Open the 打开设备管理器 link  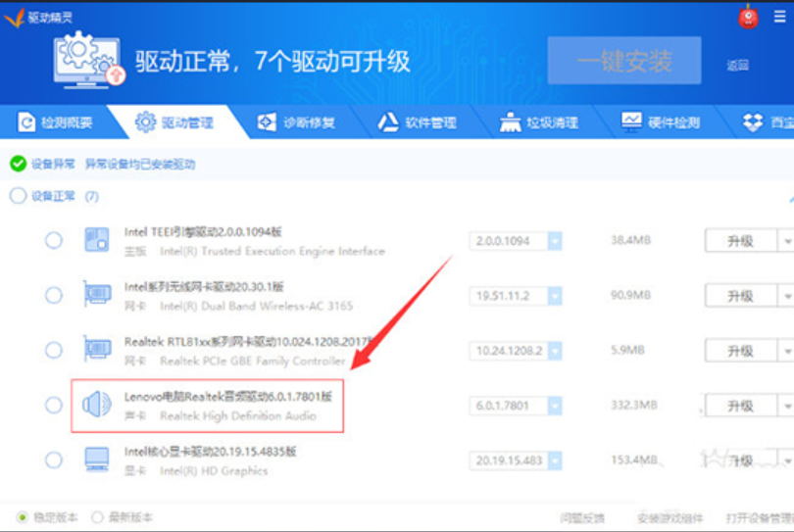click(759, 517)
